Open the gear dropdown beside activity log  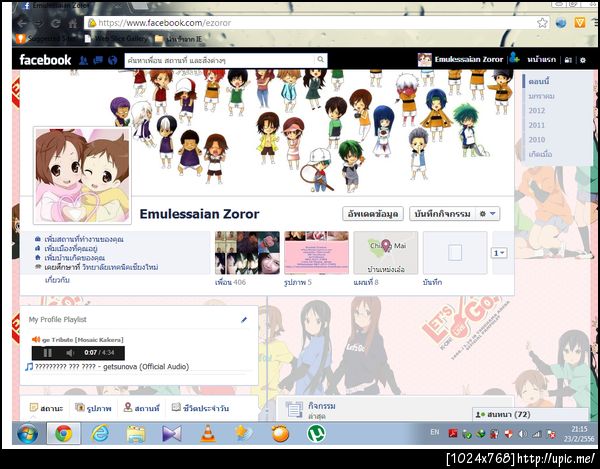[488, 214]
